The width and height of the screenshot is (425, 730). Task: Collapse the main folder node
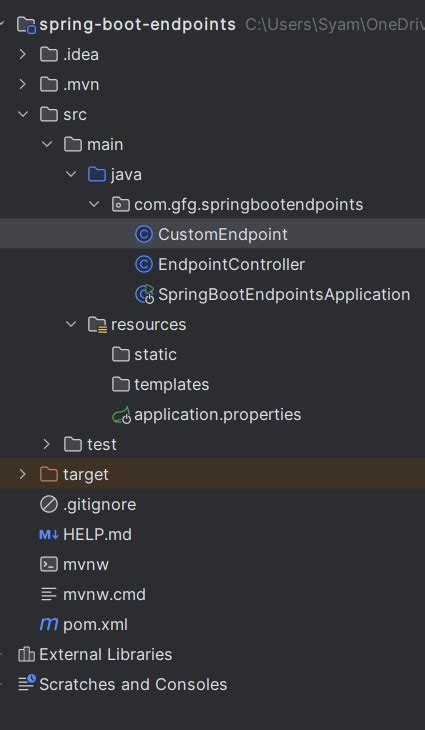point(47,144)
